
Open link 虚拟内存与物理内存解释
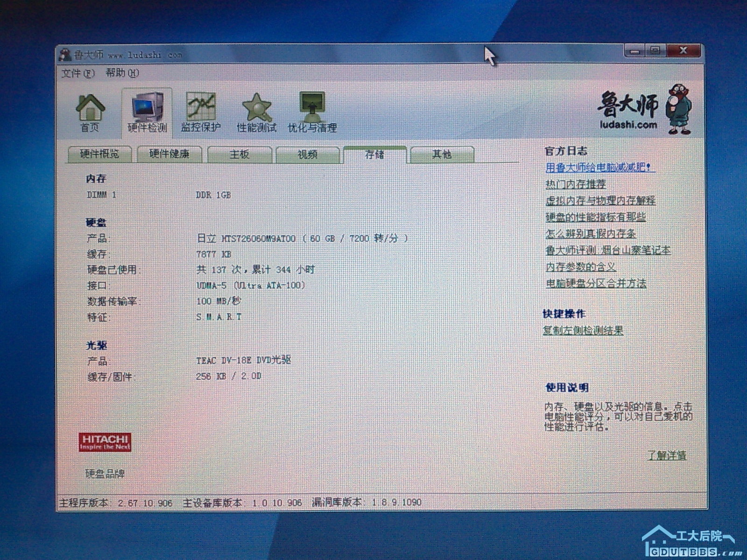[600, 201]
